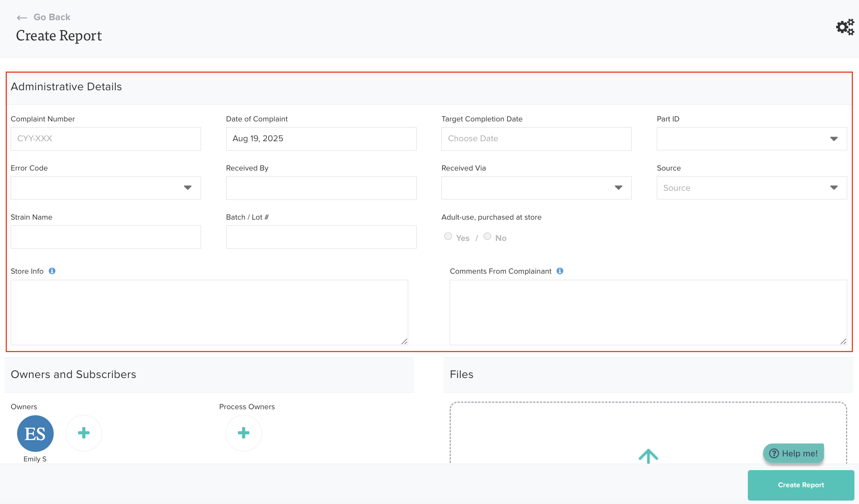Click the Go Back arrow icon
The image size is (859, 504).
(x=22, y=18)
